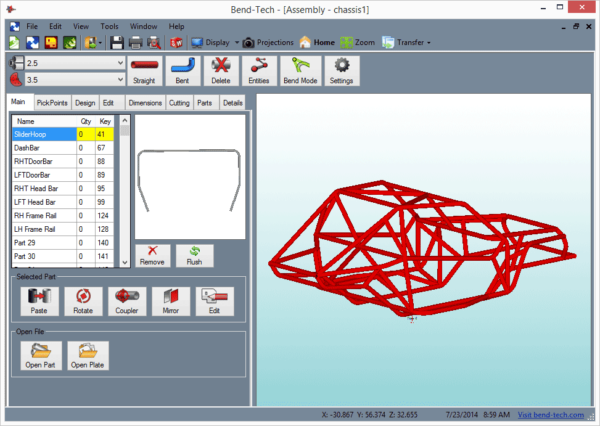This screenshot has height=426, width=600.
Task: Select LH Frame Rail row
Action: (63, 229)
